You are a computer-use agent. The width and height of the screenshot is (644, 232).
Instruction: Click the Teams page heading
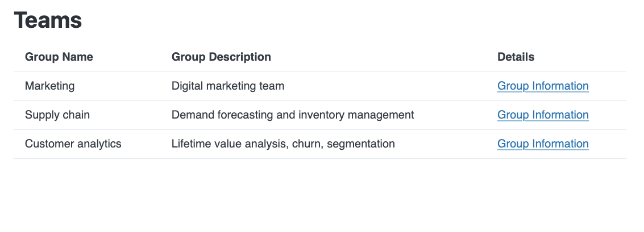(x=48, y=21)
